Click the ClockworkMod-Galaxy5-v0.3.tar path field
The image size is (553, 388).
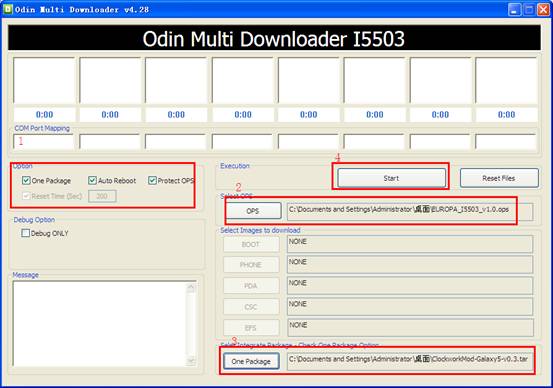coord(410,362)
